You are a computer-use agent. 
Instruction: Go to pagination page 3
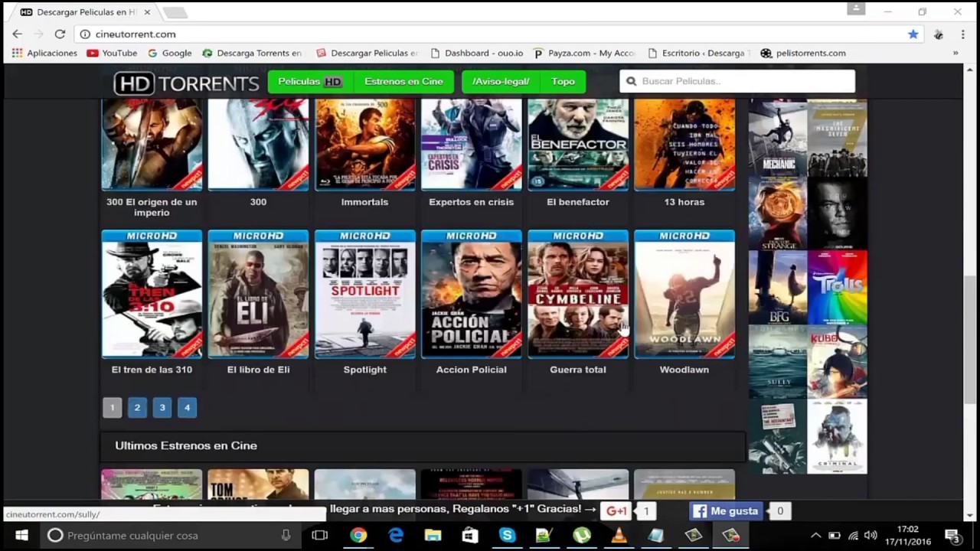162,408
